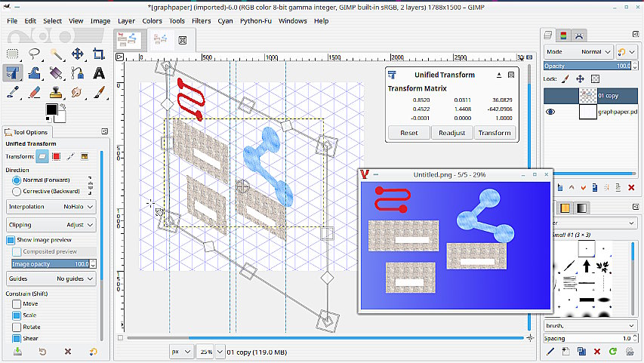Toggle visibility eye of graphpaper layer

[550, 112]
